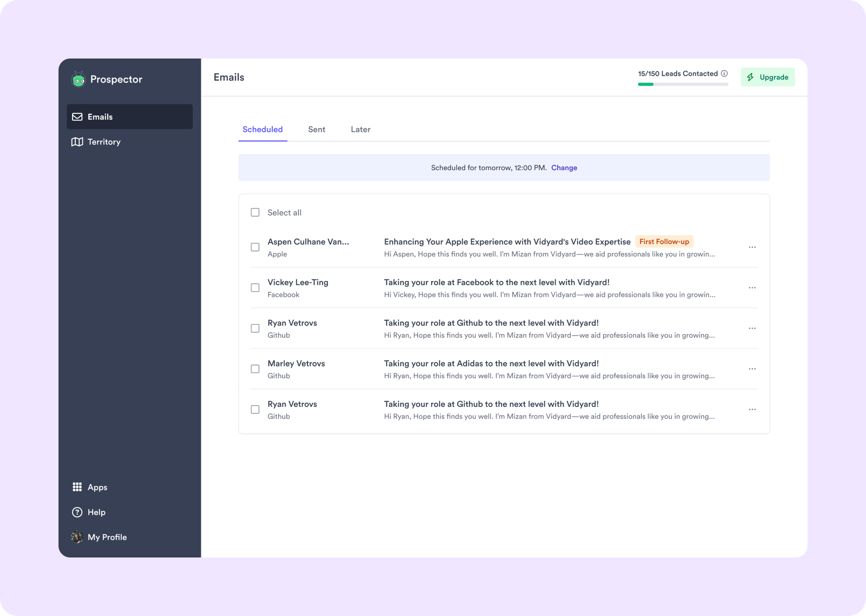Click the Facebook company label
Image resolution: width=866 pixels, height=616 pixels.
tap(283, 295)
